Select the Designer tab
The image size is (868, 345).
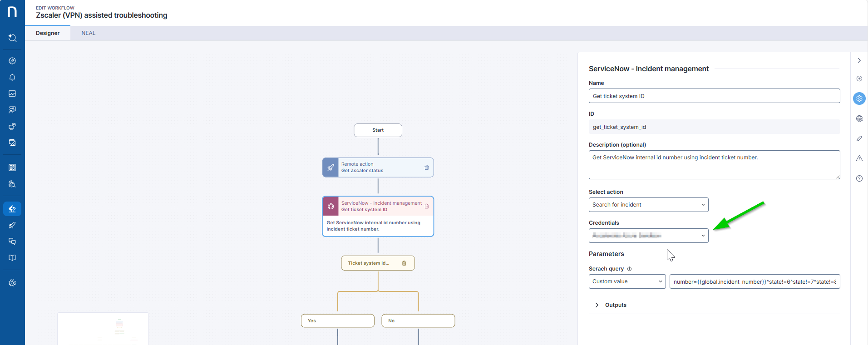tap(48, 33)
